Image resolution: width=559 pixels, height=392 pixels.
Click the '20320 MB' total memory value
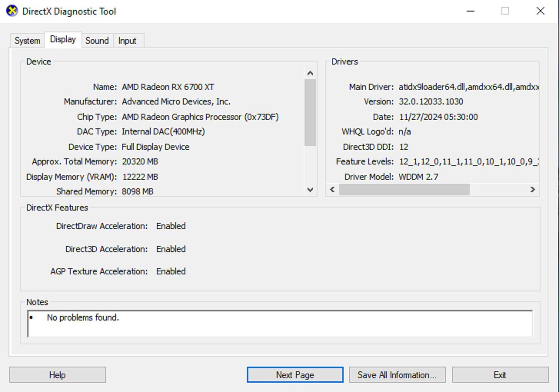click(140, 161)
